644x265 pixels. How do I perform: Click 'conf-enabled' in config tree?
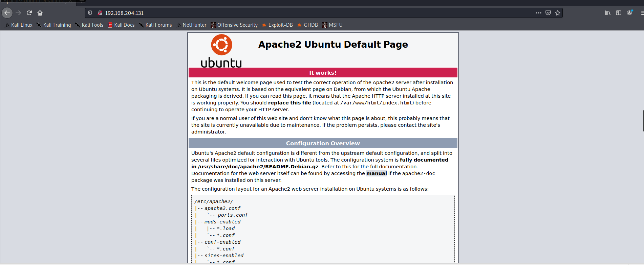222,242
